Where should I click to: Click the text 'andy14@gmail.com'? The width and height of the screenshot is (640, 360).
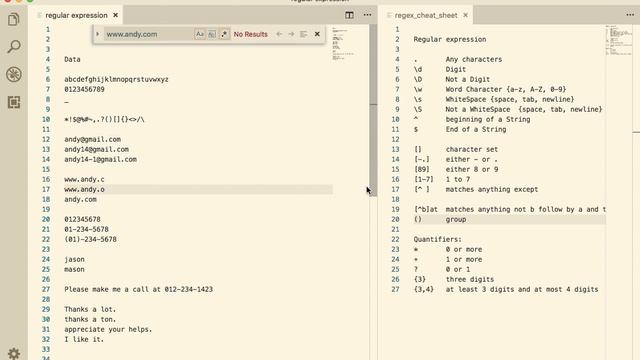(x=96, y=149)
